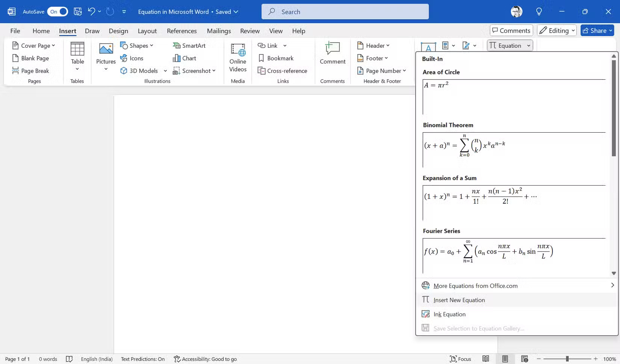Add a Bookmark link
Viewport: 620px width, 364px height.
[x=276, y=58]
